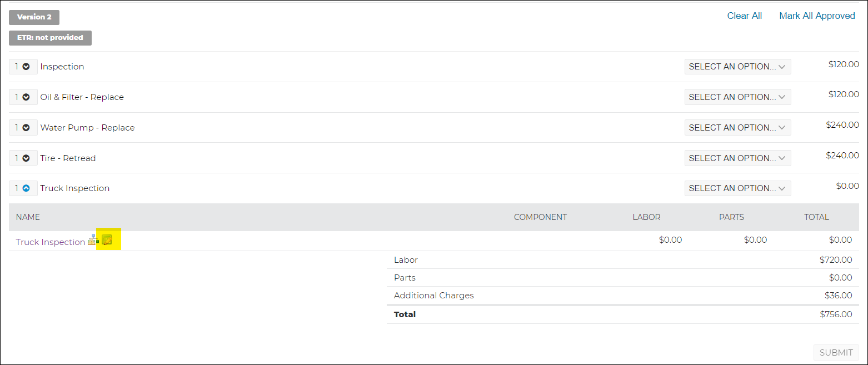This screenshot has height=365, width=868.
Task: Expand the Inspection row chevron
Action: pos(26,67)
